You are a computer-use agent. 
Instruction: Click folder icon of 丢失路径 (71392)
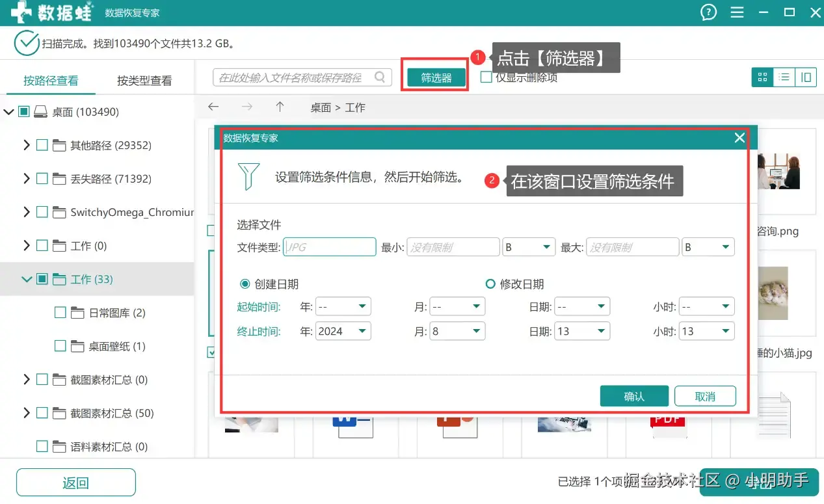59,179
